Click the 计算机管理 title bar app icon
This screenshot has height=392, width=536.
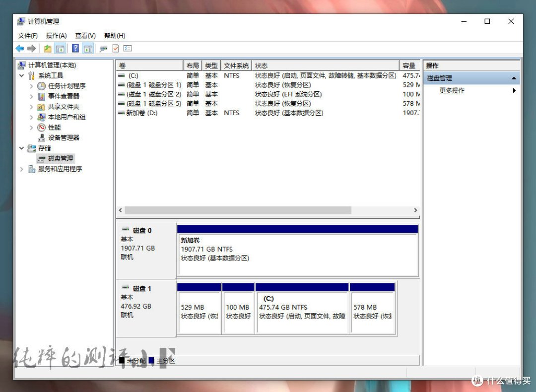pyautogui.click(x=21, y=21)
